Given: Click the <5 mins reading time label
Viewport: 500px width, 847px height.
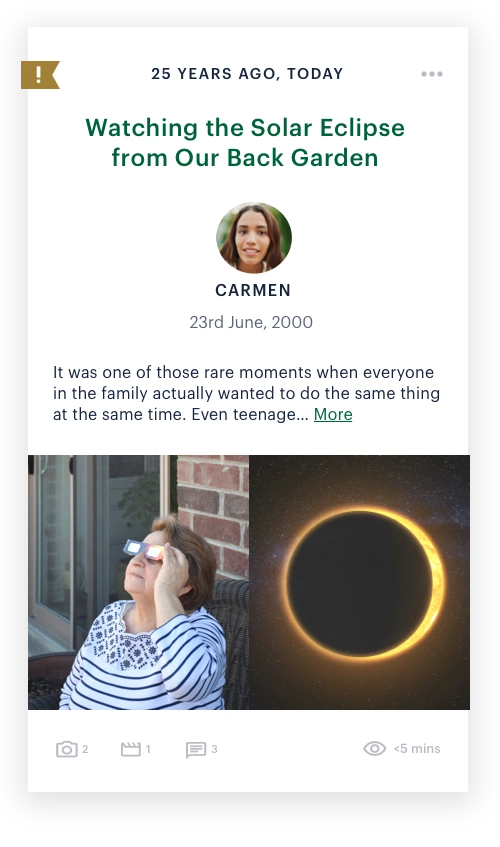Looking at the screenshot, I should [417, 749].
